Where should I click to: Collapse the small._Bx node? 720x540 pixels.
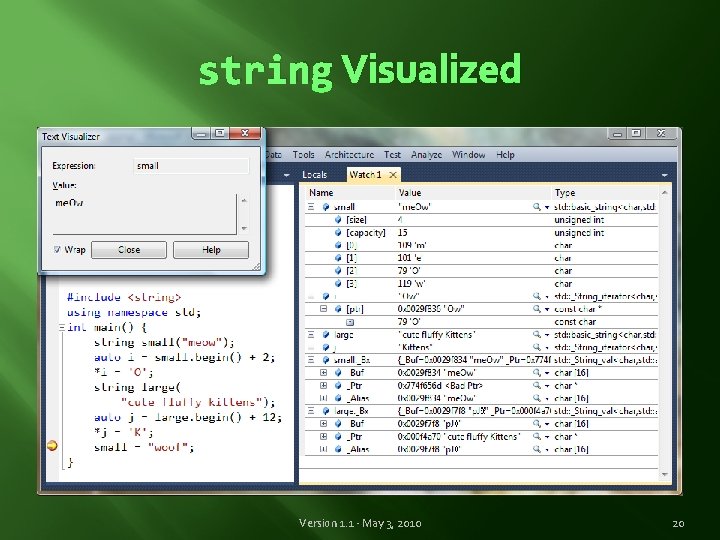click(311, 360)
